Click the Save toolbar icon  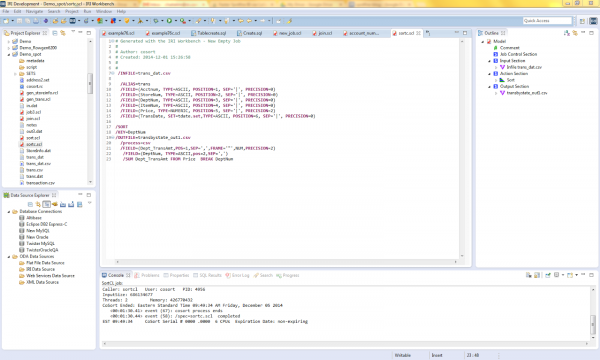[19, 21]
